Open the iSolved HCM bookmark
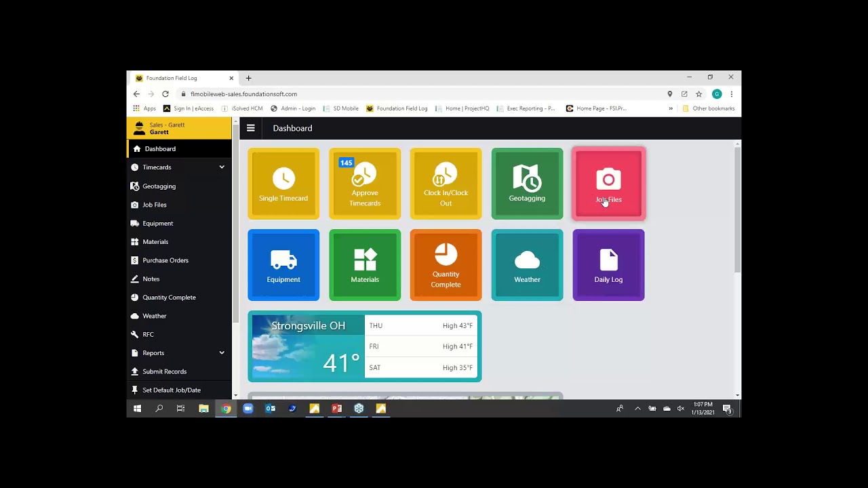Image resolution: width=868 pixels, height=488 pixels. [x=242, y=108]
